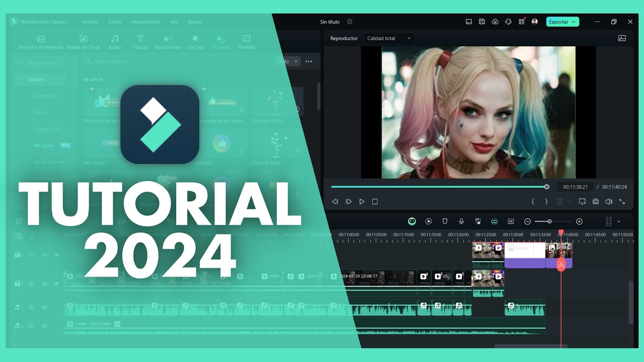Click the sync status checkmark beside Sin título
Screen dimensions: 644x362
click(x=350, y=22)
